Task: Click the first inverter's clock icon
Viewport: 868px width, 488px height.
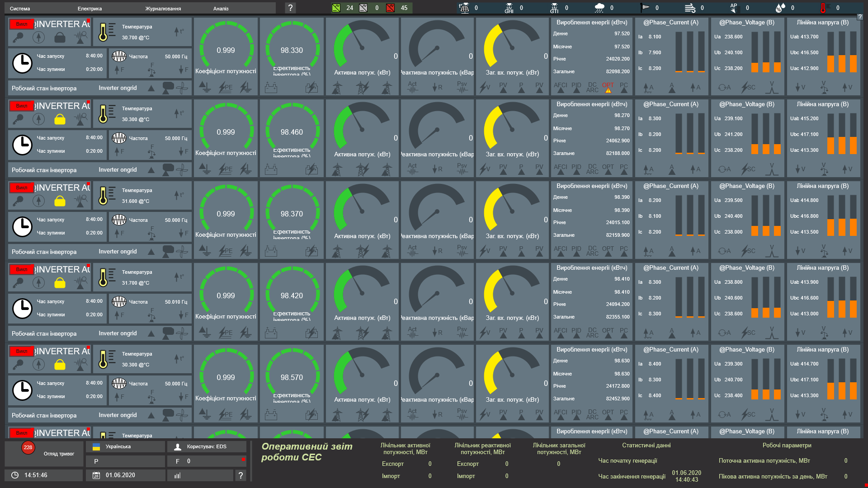Action: point(22,63)
